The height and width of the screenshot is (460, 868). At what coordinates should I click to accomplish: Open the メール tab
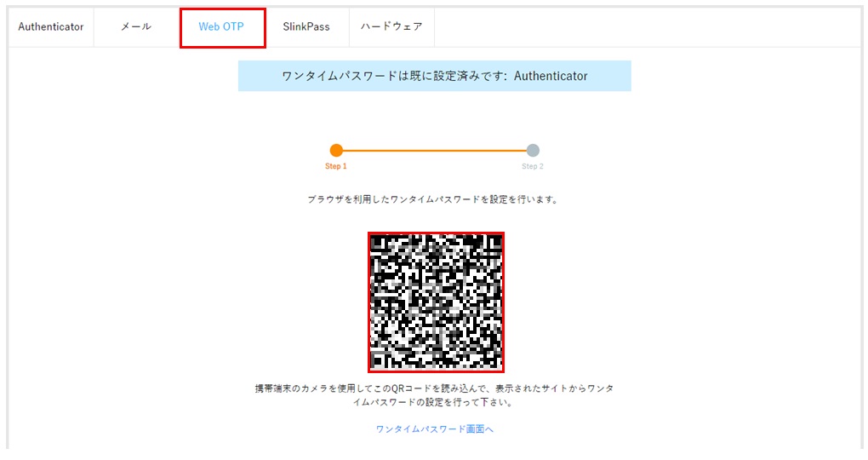136,26
